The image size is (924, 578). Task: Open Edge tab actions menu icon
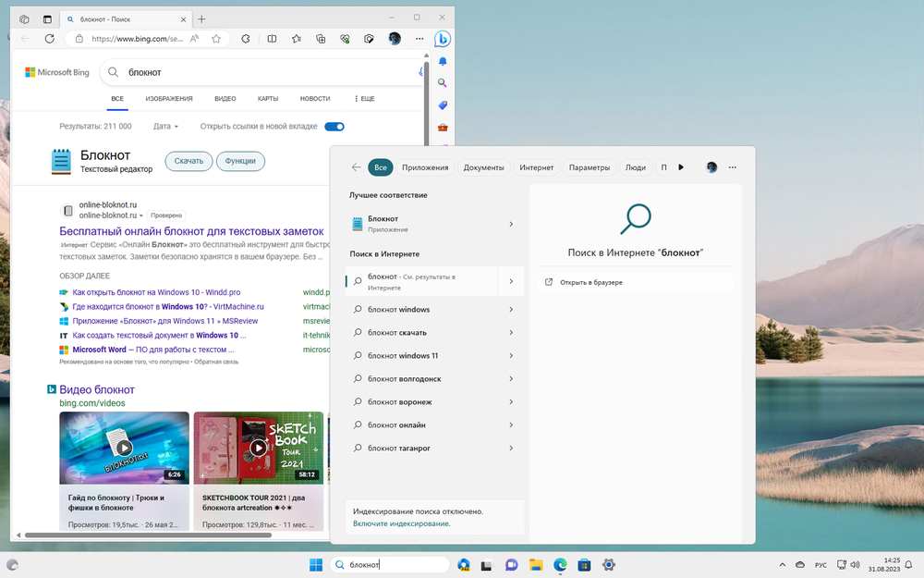tap(24, 19)
